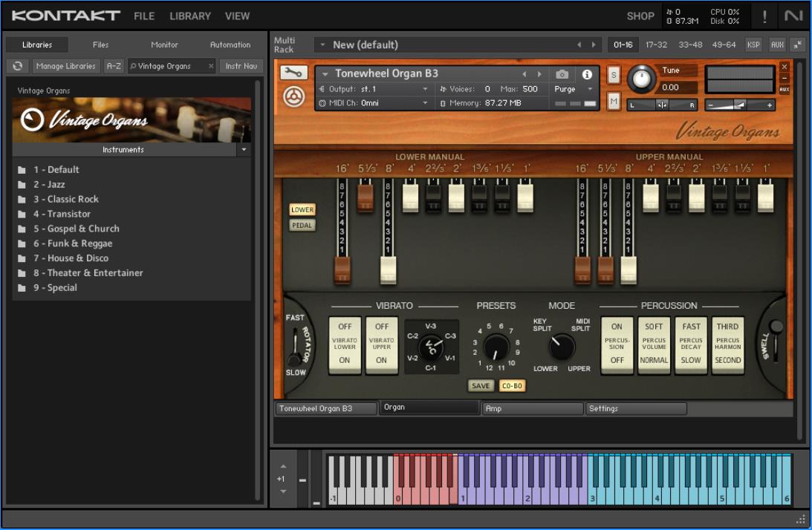The image size is (812, 530).
Task: Switch to the Amp tab
Action: click(x=532, y=408)
